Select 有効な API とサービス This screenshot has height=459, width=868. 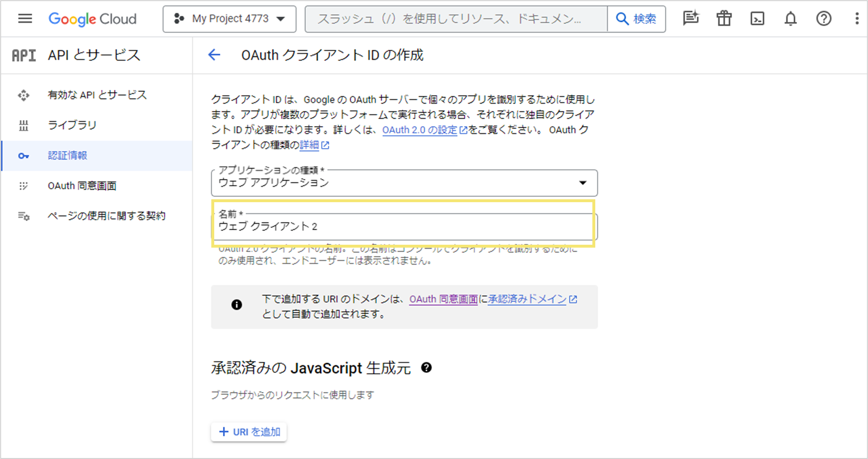tap(97, 95)
